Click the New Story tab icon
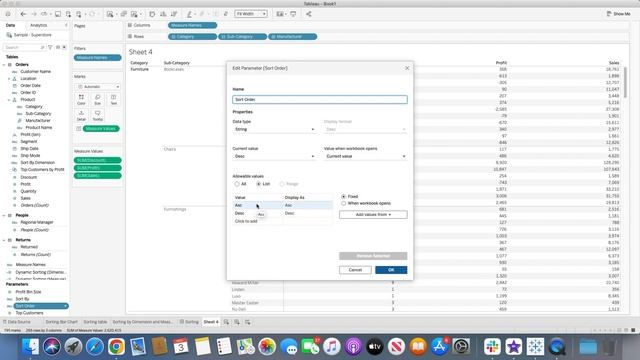640x360 pixels. pos(247,322)
